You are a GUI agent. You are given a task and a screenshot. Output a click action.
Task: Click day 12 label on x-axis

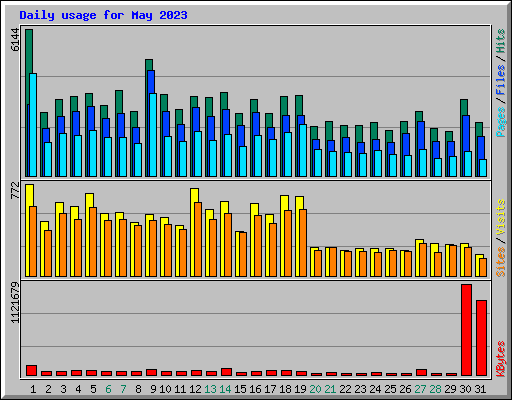click(x=195, y=389)
